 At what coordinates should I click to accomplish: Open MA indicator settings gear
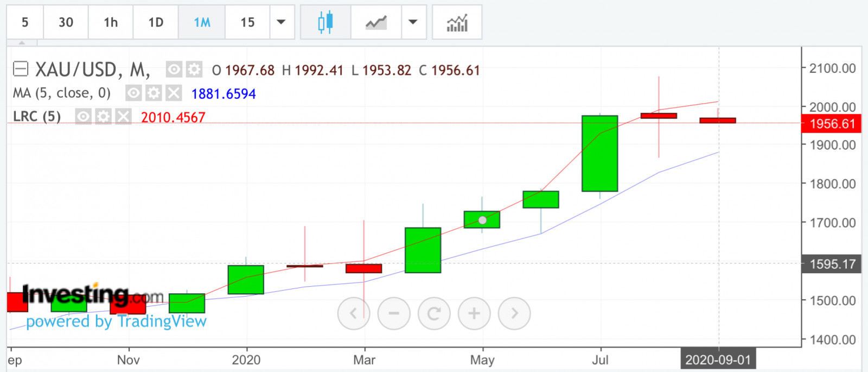coord(154,93)
